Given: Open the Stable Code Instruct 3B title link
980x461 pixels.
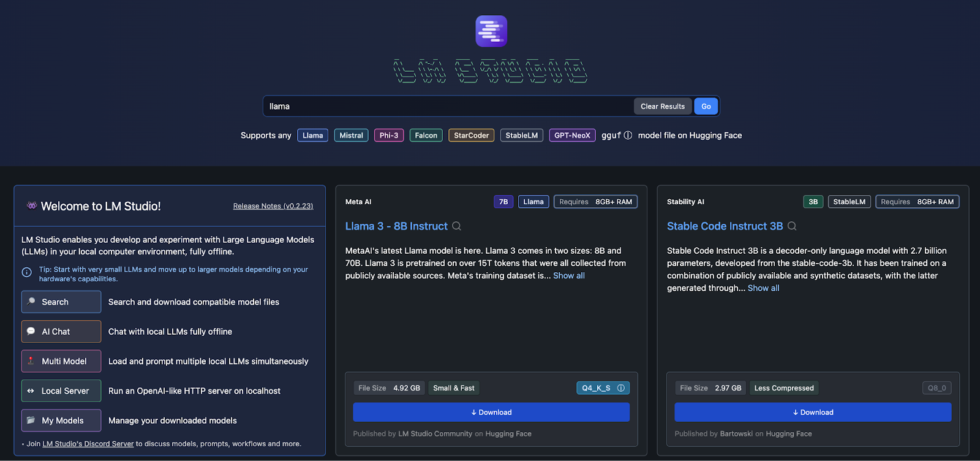Looking at the screenshot, I should point(725,226).
